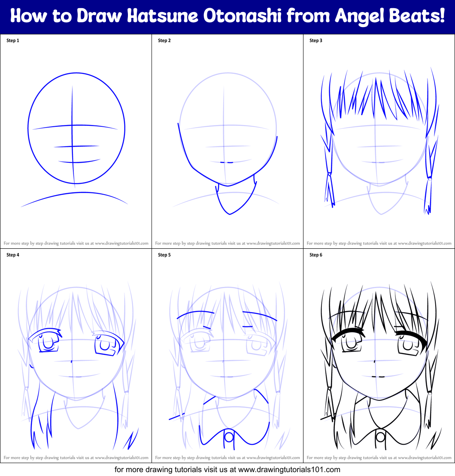Select the Step 3 label

315,41
